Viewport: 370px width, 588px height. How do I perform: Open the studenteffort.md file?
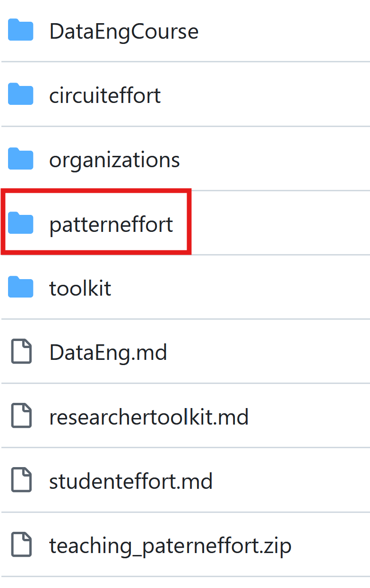coord(130,480)
